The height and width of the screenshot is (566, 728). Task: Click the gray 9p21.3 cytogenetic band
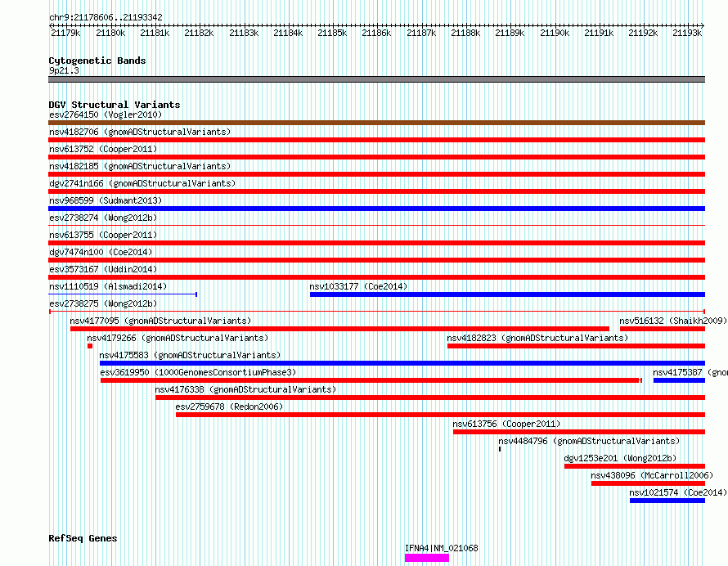point(376,79)
